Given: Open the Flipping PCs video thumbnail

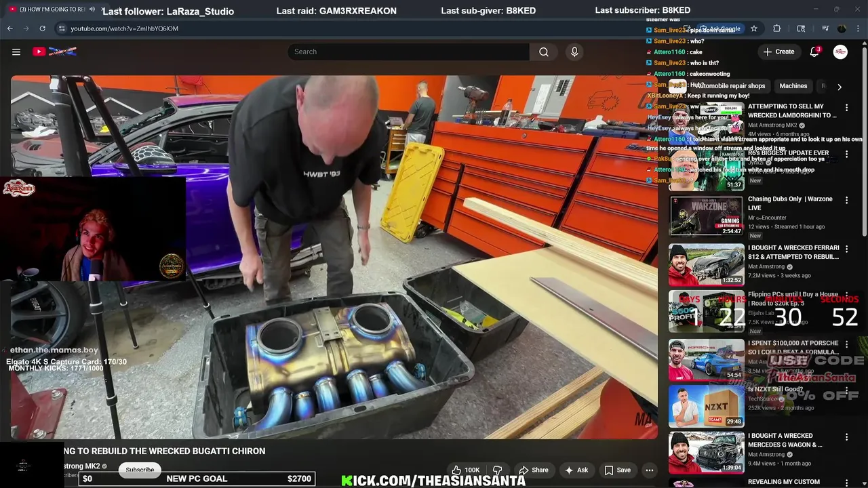Looking at the screenshot, I should (x=706, y=312).
